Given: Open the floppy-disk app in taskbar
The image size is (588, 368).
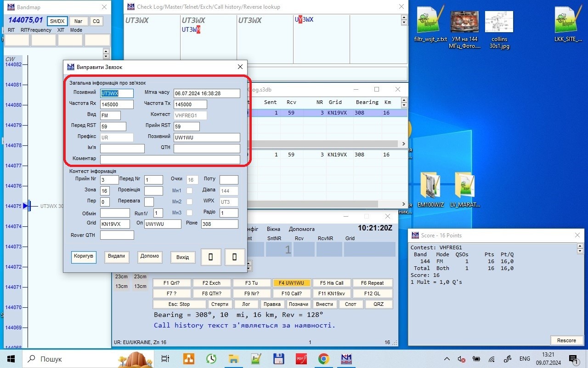Looking at the screenshot, I should [278, 359].
